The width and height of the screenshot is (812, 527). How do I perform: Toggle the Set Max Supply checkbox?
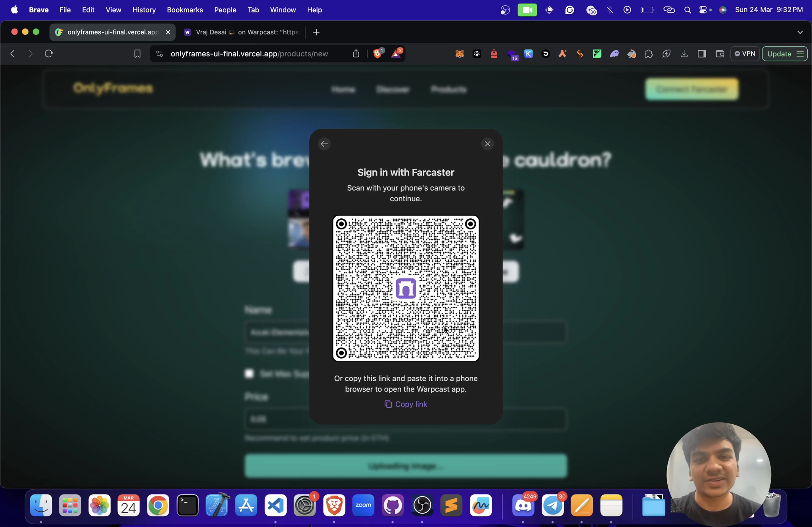[249, 374]
